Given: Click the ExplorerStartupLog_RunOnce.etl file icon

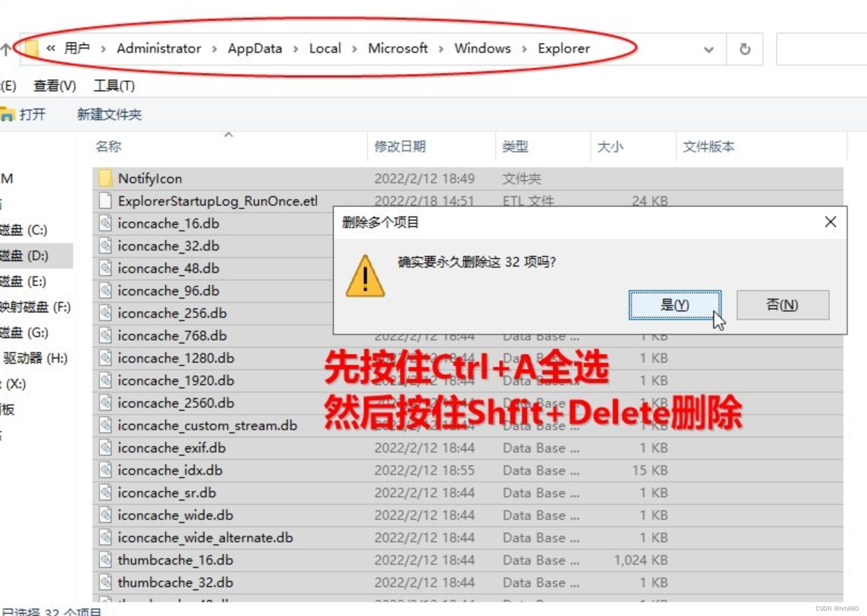Looking at the screenshot, I should 105,201.
